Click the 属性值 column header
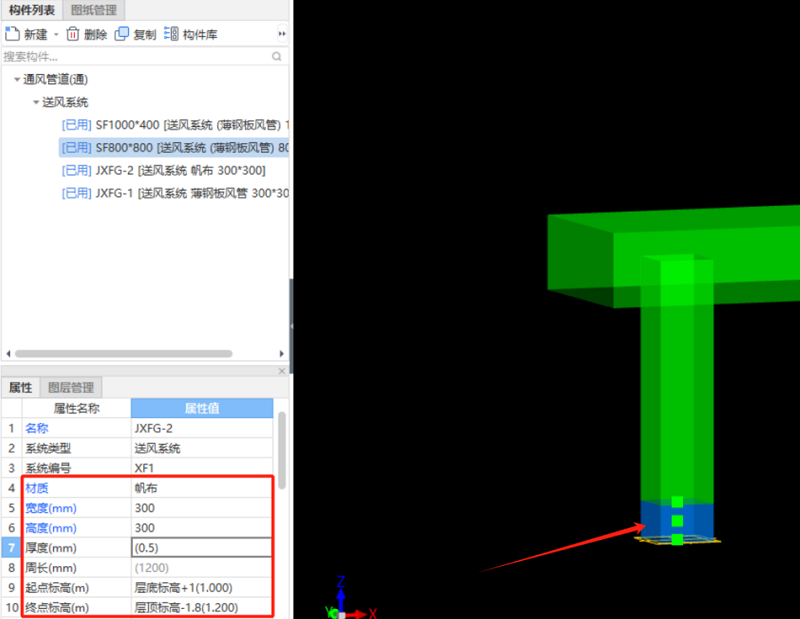The height and width of the screenshot is (619, 800). click(x=202, y=408)
